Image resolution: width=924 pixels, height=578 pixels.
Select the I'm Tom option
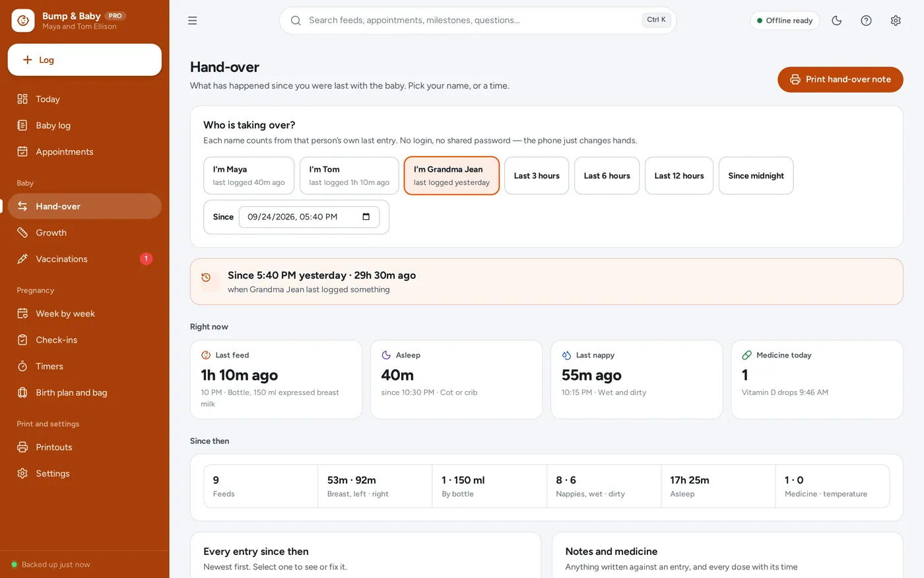(349, 176)
